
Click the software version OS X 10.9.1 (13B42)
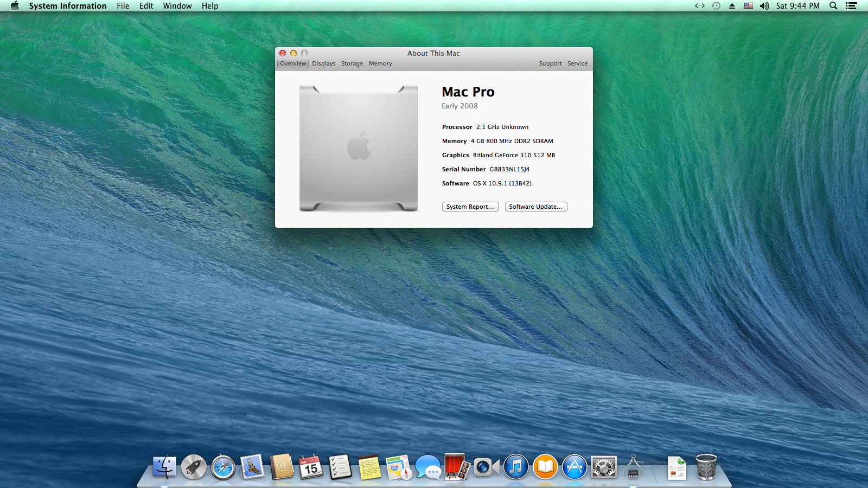[502, 183]
